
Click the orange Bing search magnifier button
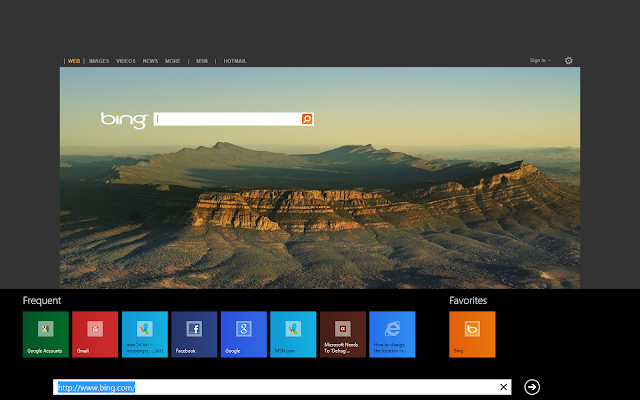pos(307,119)
